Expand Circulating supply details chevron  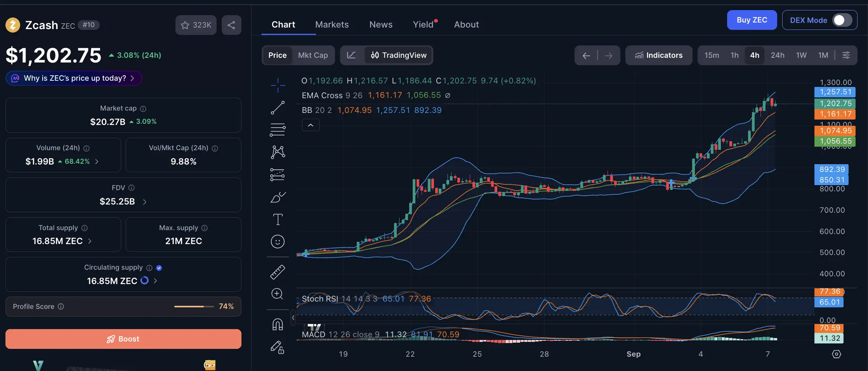[155, 281]
